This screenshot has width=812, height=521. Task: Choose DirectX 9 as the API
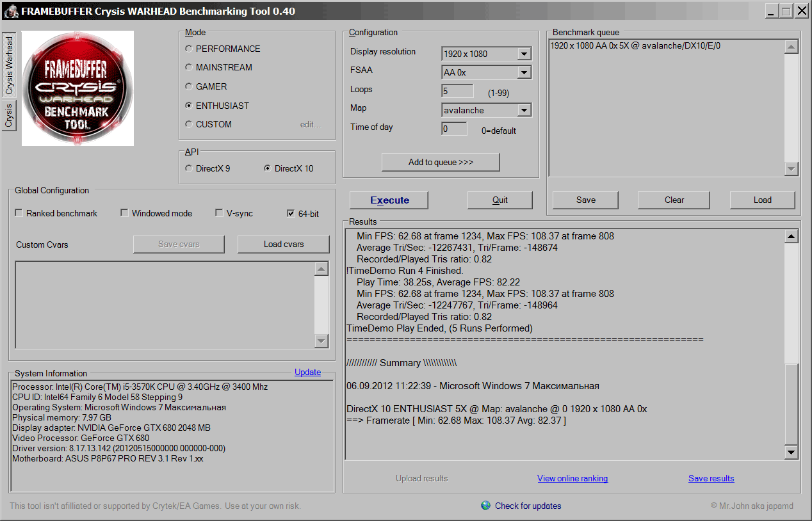pos(188,168)
